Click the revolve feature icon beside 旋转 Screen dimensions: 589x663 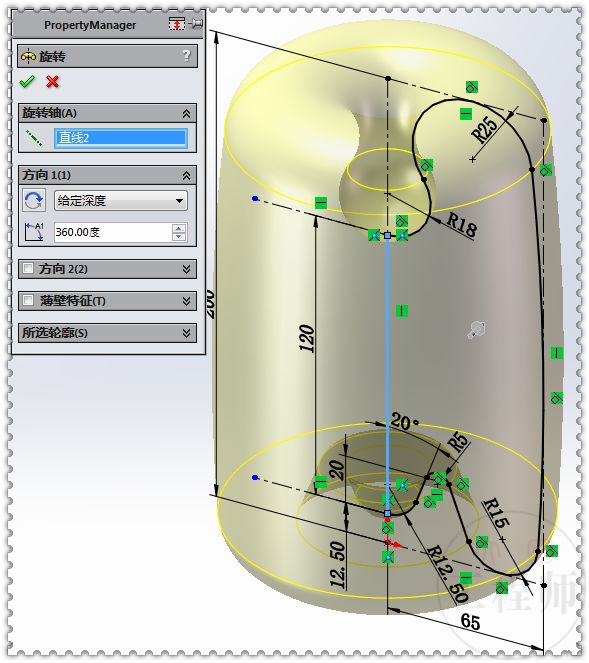point(28,56)
